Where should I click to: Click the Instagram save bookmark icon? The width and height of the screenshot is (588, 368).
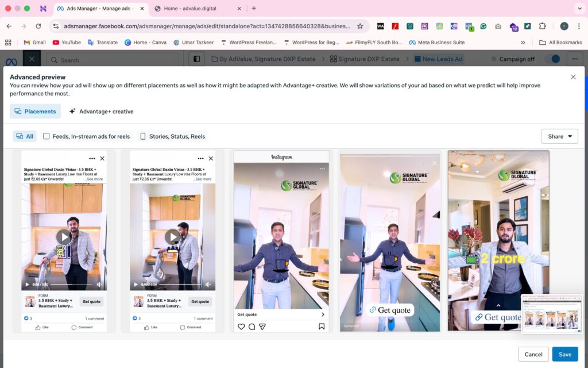click(x=322, y=327)
